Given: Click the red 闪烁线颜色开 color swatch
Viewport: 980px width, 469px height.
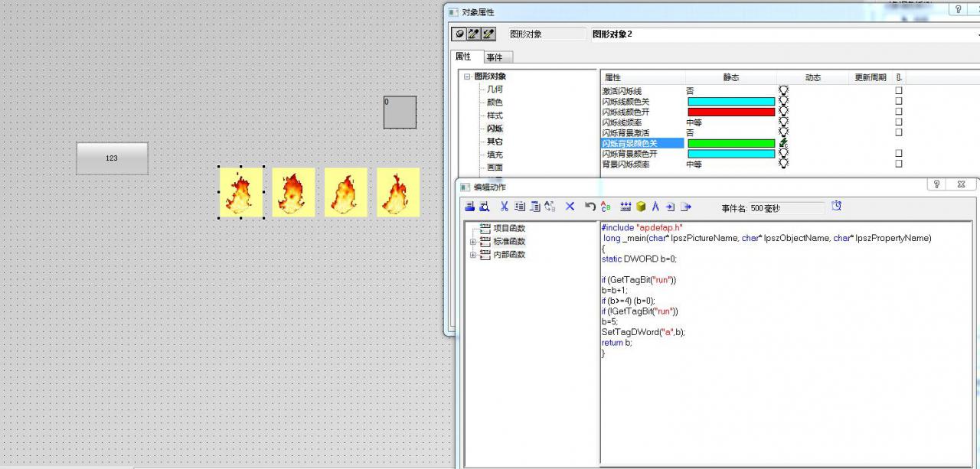Looking at the screenshot, I should tap(731, 112).
